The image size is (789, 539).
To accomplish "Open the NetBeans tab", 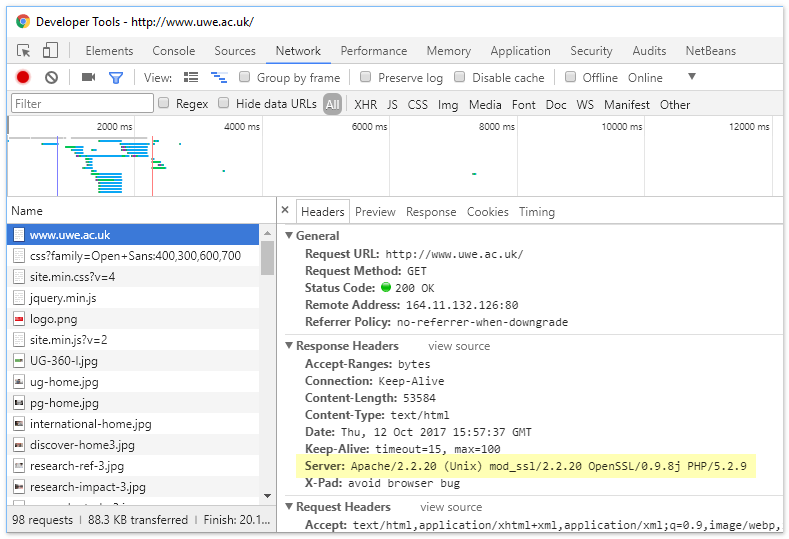I will pos(711,51).
